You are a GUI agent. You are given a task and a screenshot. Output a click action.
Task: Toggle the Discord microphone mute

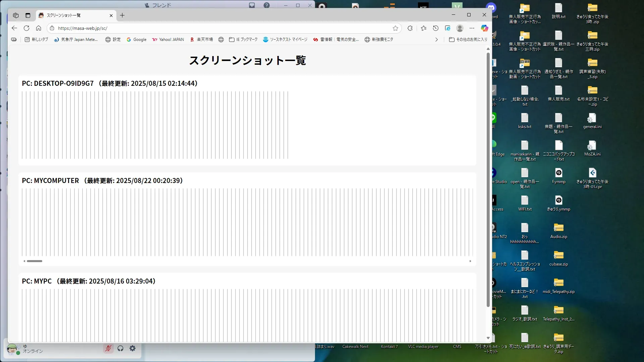[x=108, y=349]
